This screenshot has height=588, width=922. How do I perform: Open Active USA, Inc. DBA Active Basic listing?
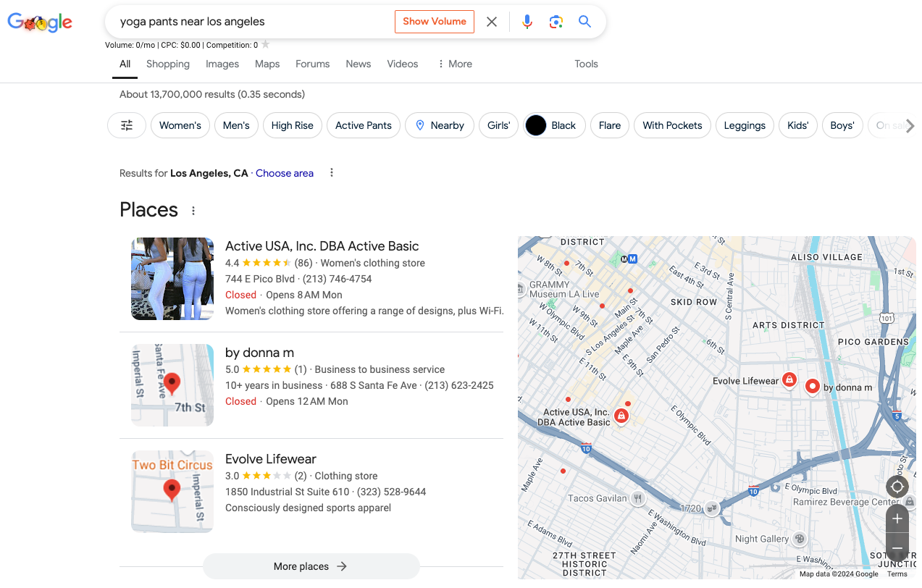click(322, 246)
